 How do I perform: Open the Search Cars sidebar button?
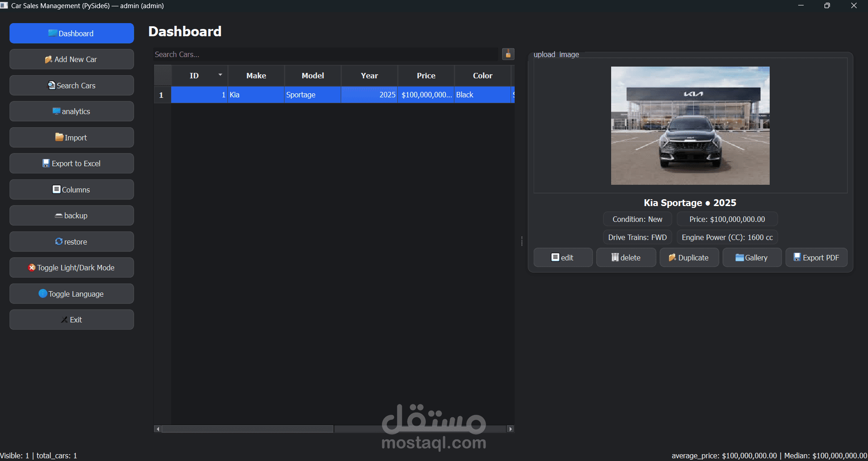pyautogui.click(x=72, y=86)
